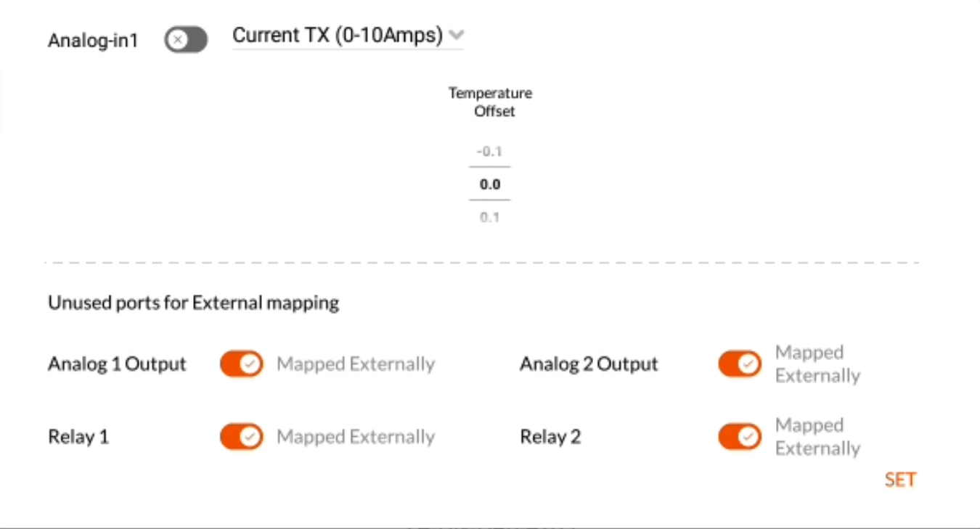Click the dropdown chevron beside Current TX
This screenshot has height=529, width=980.
coord(456,35)
